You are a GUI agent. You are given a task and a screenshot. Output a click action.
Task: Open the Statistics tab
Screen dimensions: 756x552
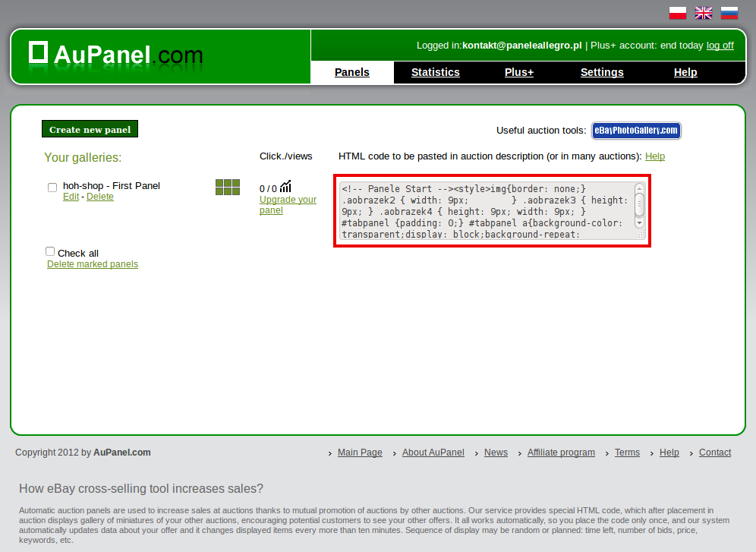(436, 72)
